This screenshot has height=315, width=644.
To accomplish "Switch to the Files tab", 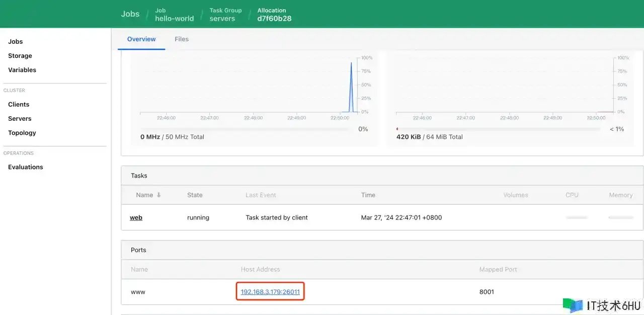I will 182,39.
